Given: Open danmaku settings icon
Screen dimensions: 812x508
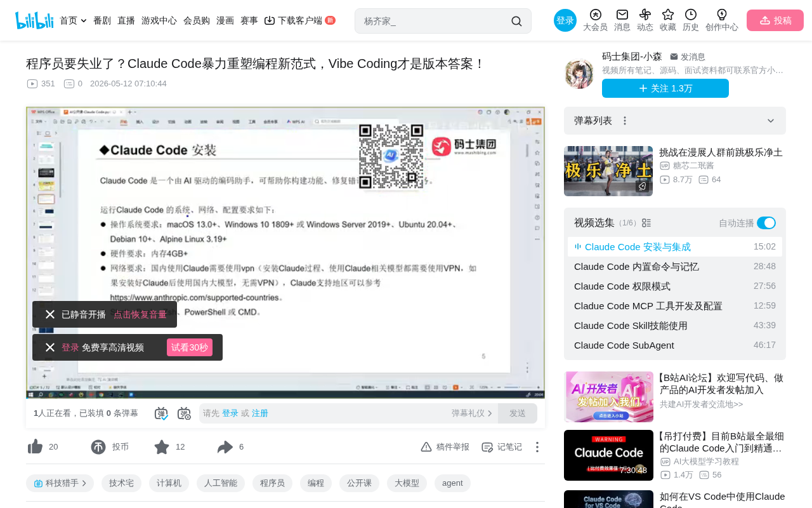Looking at the screenshot, I should [x=184, y=413].
